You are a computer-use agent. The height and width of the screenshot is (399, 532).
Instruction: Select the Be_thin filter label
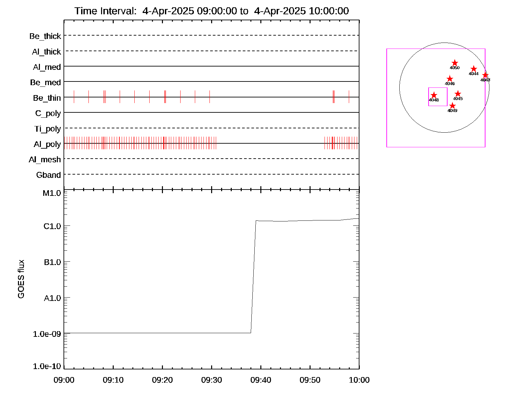pyautogui.click(x=47, y=98)
